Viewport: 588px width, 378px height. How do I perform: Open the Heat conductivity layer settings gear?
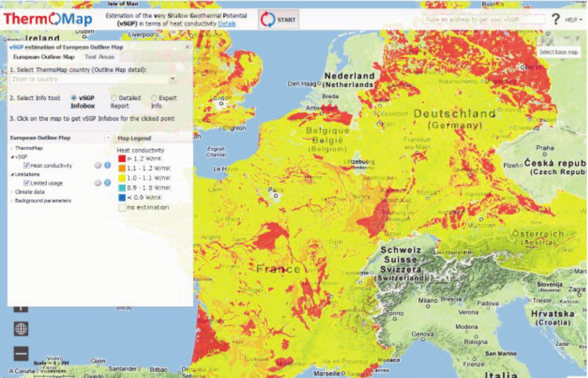[x=98, y=166]
